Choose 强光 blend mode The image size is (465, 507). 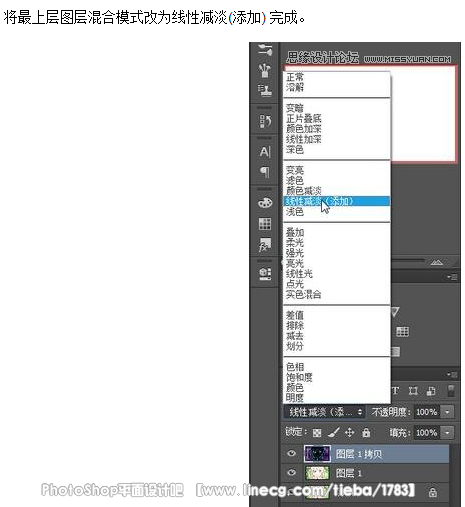(x=295, y=253)
